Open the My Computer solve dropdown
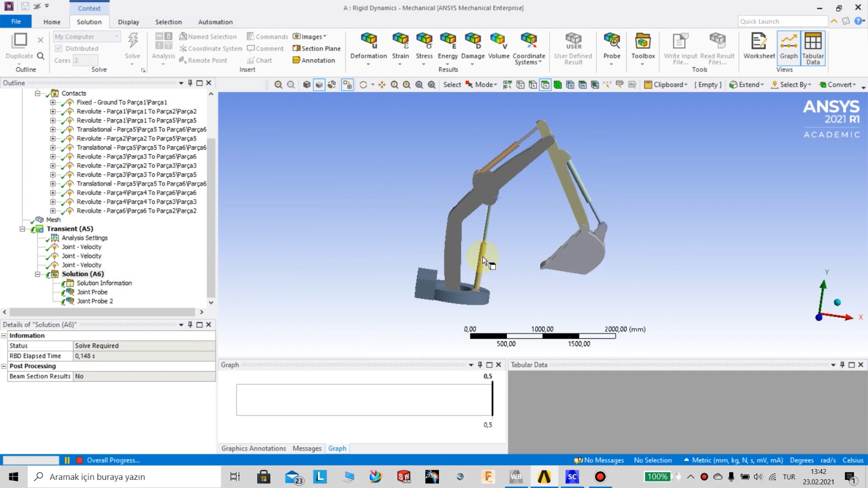Viewport: 868px width, 488px height. [x=86, y=36]
